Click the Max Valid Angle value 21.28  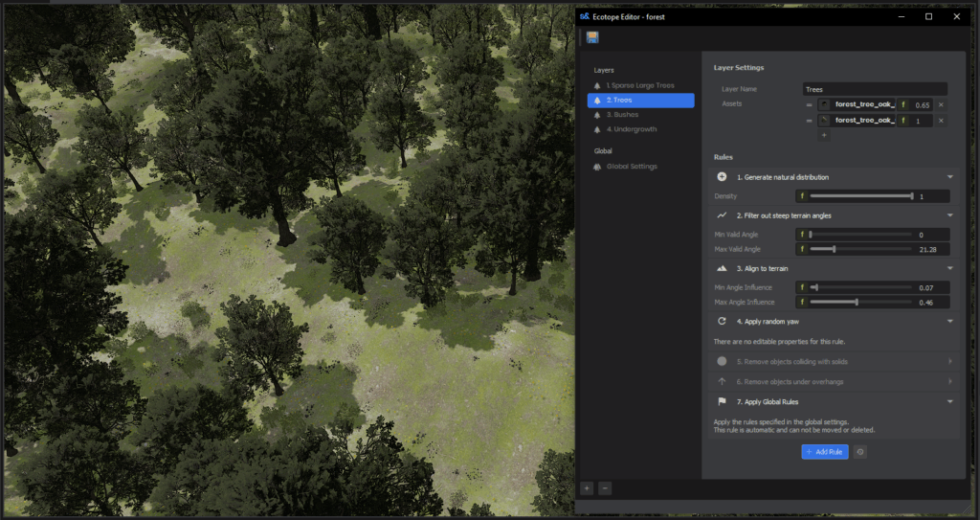point(928,250)
